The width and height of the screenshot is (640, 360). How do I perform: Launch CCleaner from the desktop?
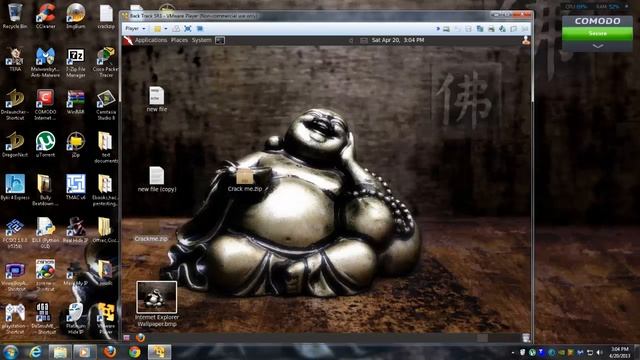pos(45,16)
